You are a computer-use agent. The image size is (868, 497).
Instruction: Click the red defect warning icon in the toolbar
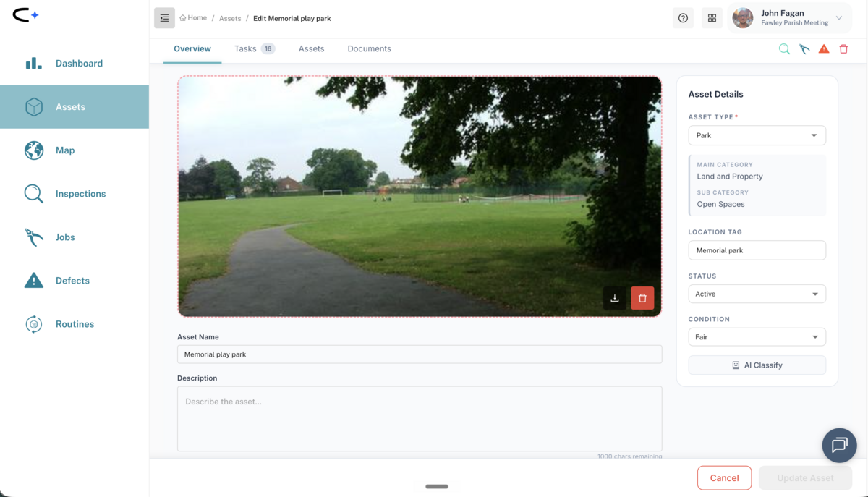824,49
